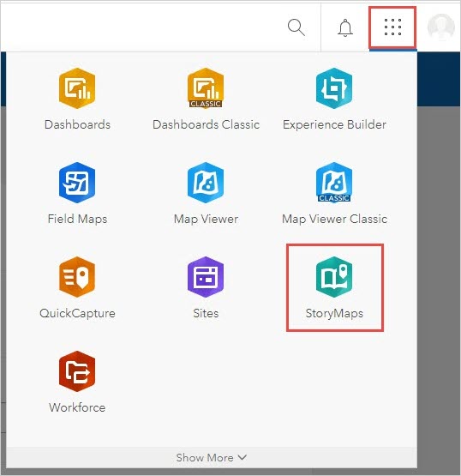The image size is (461, 476).
Task: Open the Dashboards app
Action: 77,99
